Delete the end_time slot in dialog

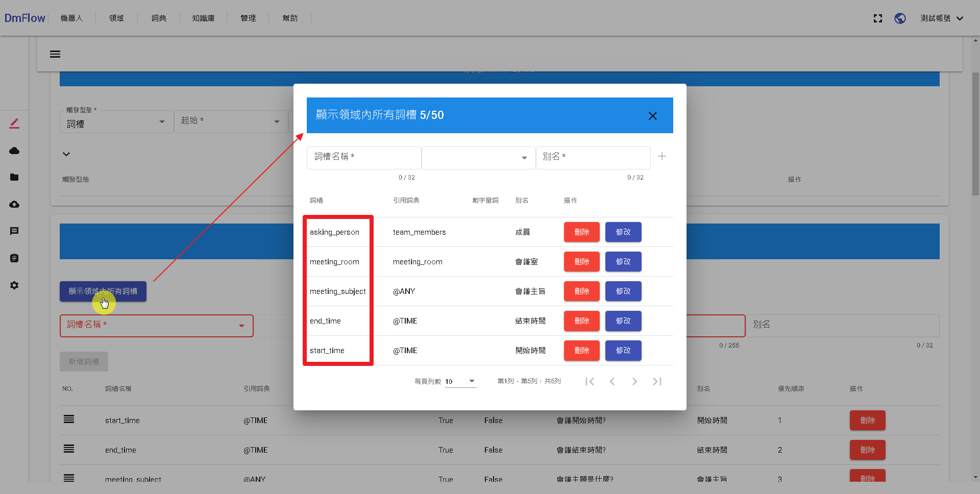(x=582, y=321)
